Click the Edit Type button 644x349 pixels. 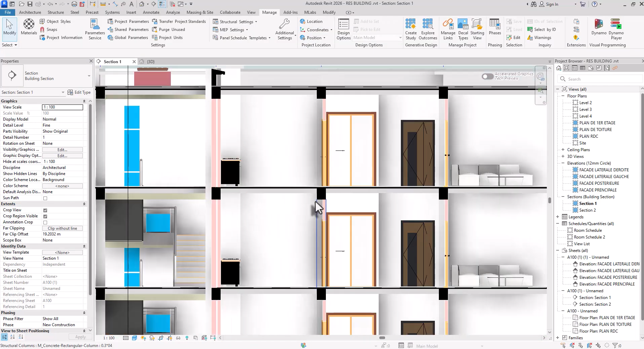click(79, 92)
